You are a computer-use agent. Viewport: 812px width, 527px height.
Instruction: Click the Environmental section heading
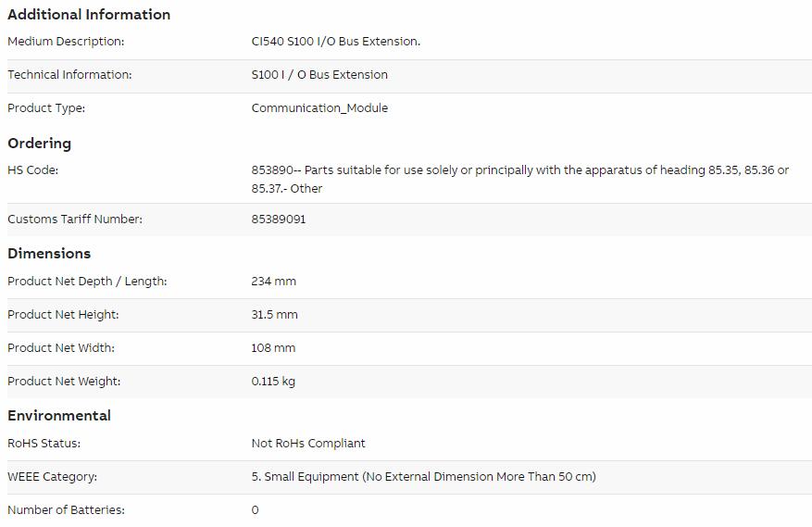(x=59, y=416)
